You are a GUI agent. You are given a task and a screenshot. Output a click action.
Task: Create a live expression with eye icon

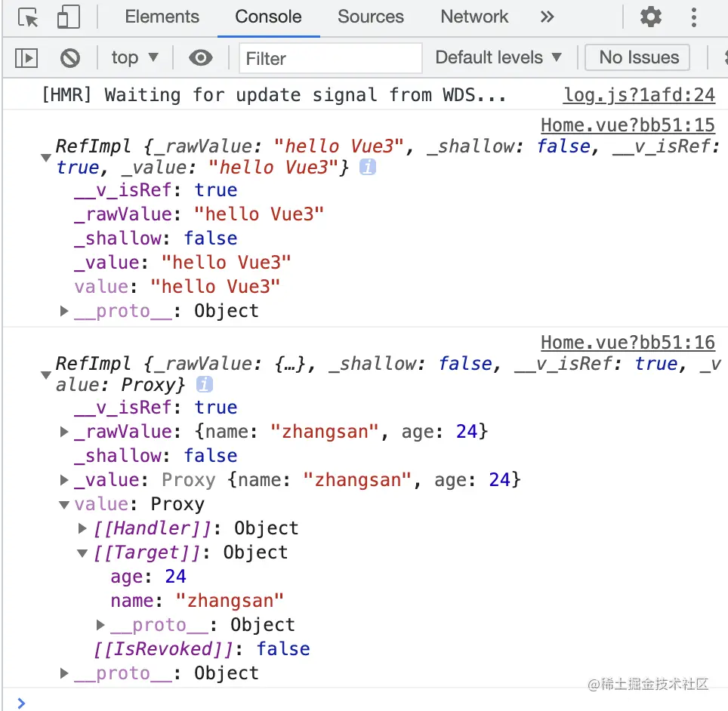pos(201,58)
